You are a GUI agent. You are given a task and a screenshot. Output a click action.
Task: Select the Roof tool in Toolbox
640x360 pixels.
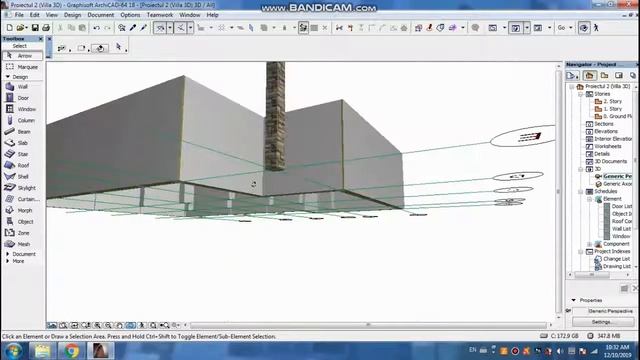[x=22, y=165]
